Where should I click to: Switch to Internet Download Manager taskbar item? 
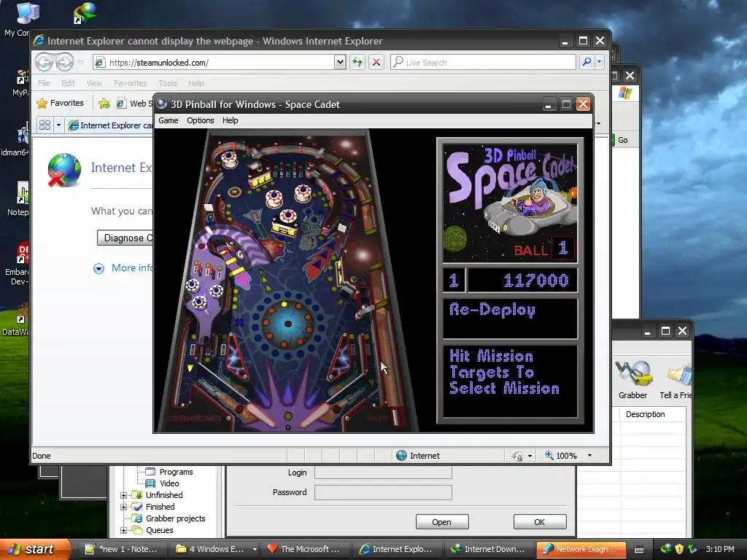pos(489,549)
